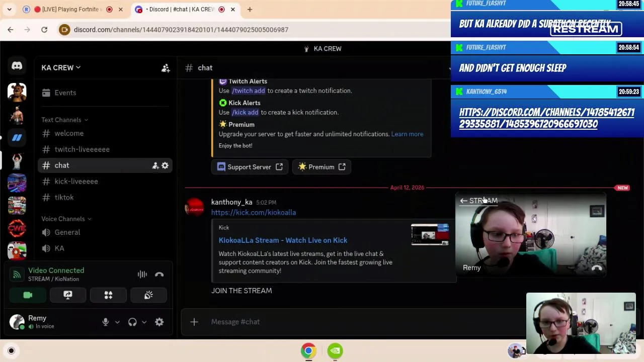
Task: Click the browser address bar URL
Action: coord(181,30)
